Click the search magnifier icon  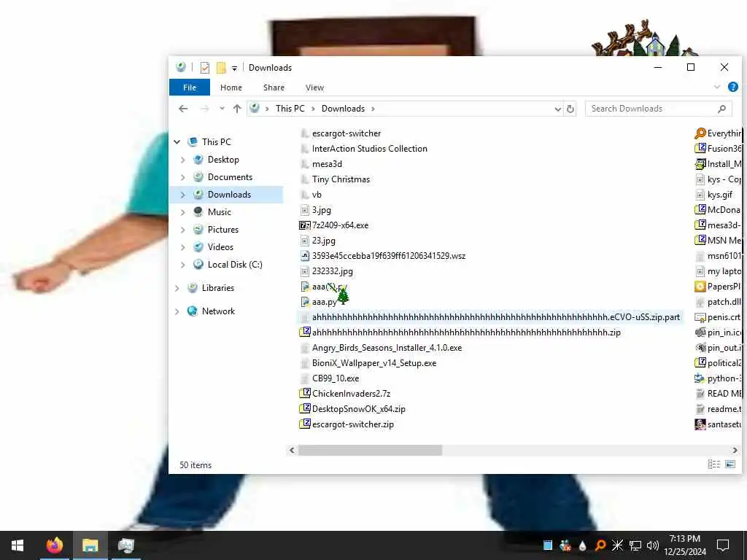pos(721,109)
